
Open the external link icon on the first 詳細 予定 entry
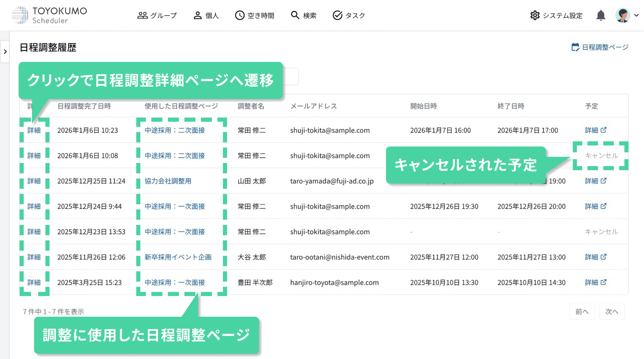coord(604,130)
